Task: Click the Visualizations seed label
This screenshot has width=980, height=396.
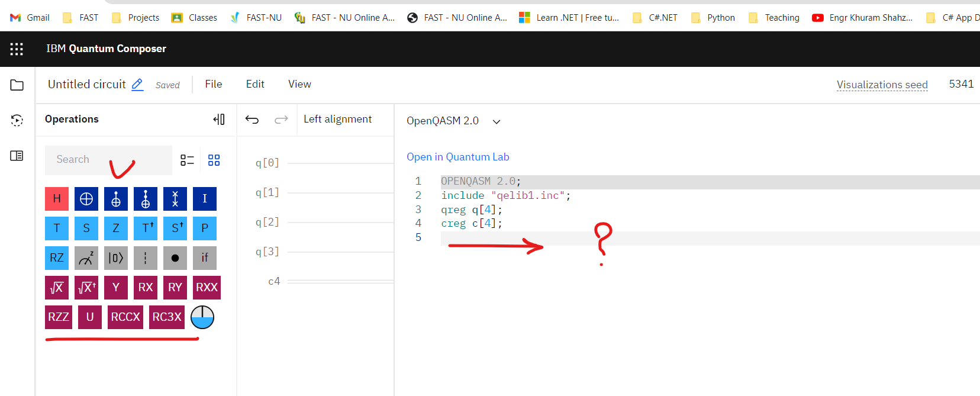Action: (882, 85)
